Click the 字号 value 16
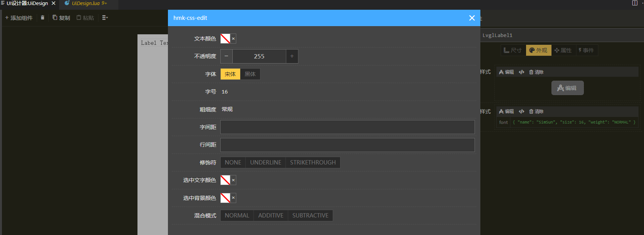 [x=225, y=92]
